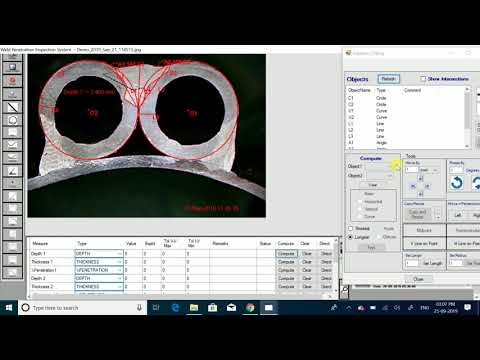Click the red record icon in toolbar
This screenshot has width=480, height=360.
point(13,80)
